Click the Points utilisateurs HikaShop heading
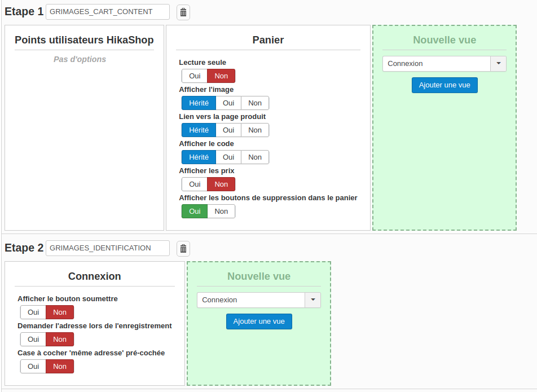537x392 pixels. pos(84,40)
